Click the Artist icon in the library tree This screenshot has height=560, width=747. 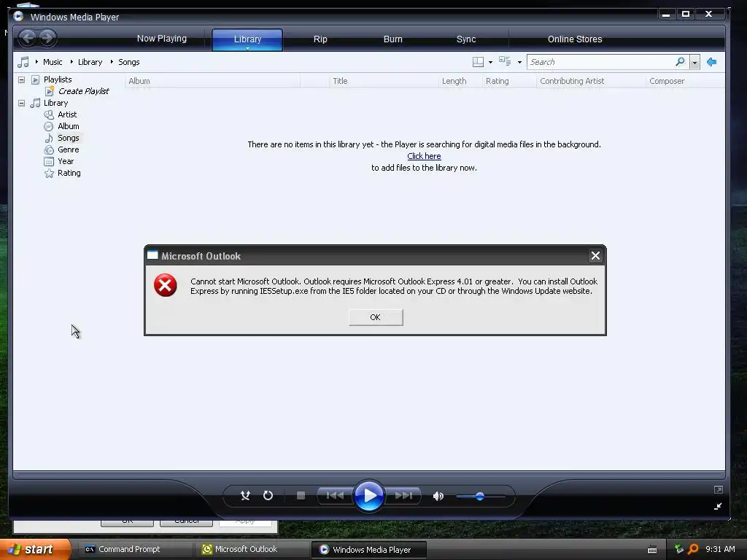click(x=49, y=114)
